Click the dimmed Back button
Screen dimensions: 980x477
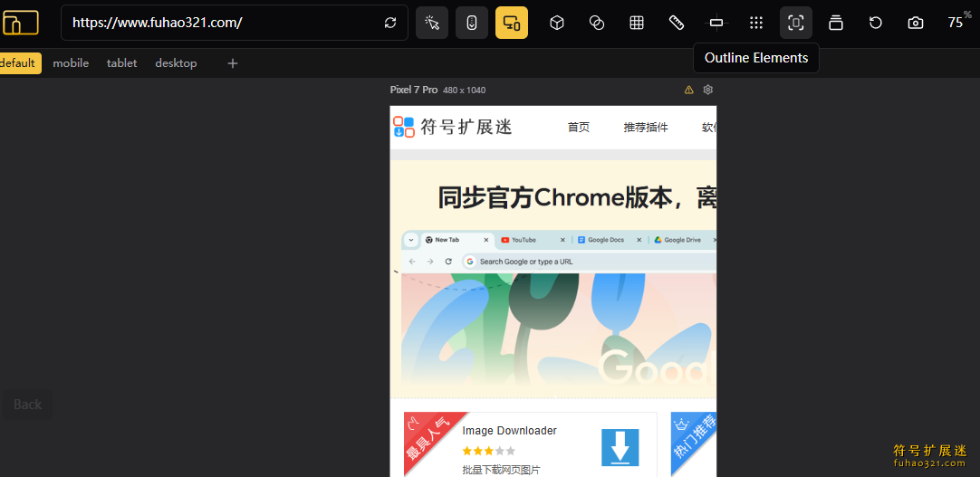tap(27, 405)
